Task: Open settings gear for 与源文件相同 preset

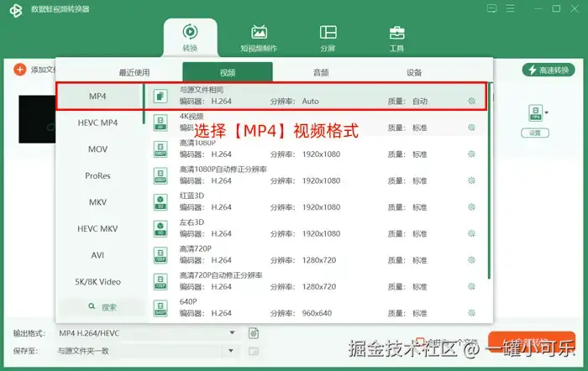Action: [472, 102]
